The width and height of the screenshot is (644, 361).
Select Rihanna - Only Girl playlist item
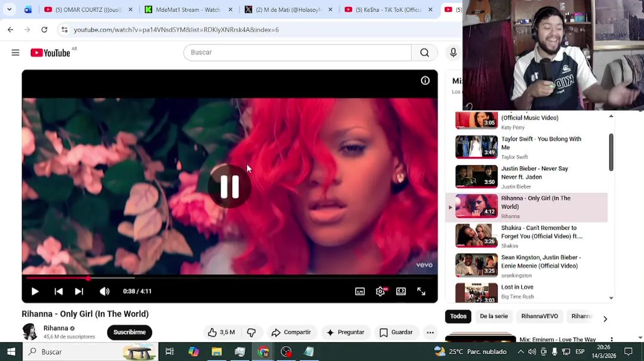(527, 207)
